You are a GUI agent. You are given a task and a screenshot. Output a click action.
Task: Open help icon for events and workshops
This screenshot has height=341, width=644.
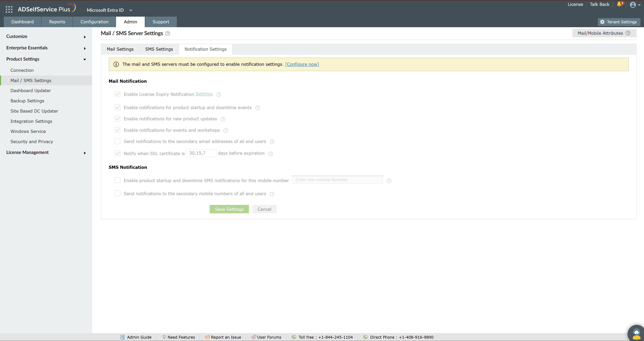225,130
